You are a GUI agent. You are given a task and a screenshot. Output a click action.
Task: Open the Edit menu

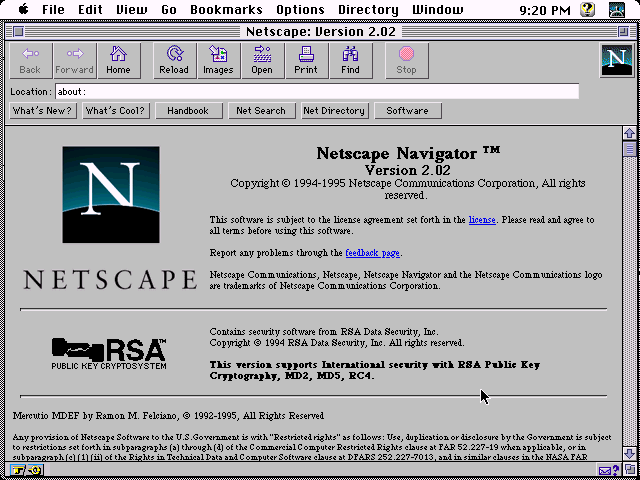click(x=90, y=9)
